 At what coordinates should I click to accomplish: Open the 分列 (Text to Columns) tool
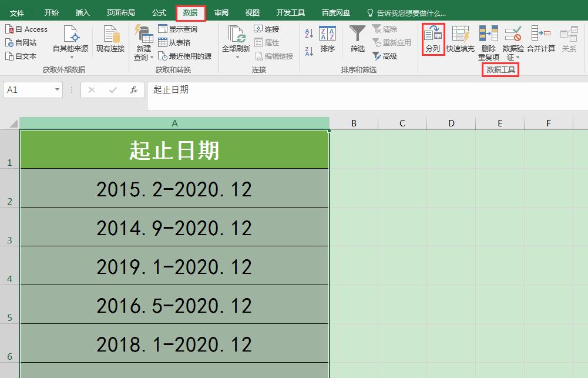[433, 40]
